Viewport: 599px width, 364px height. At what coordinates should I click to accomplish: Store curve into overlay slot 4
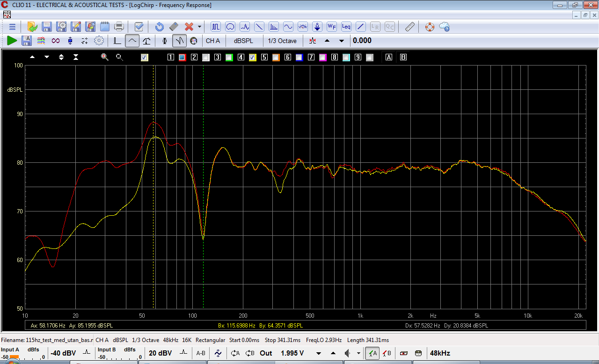(x=241, y=57)
